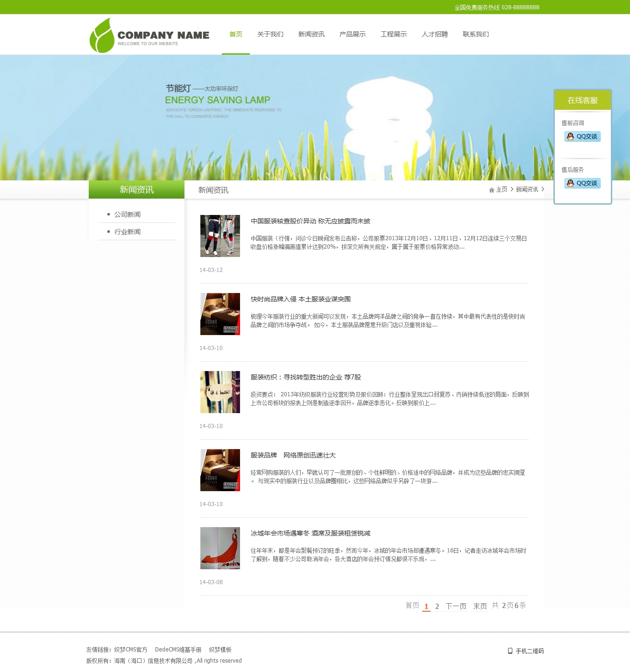Screen dimensions: 630x672
Task: Click 下一页 to view next page
Action: point(456,606)
